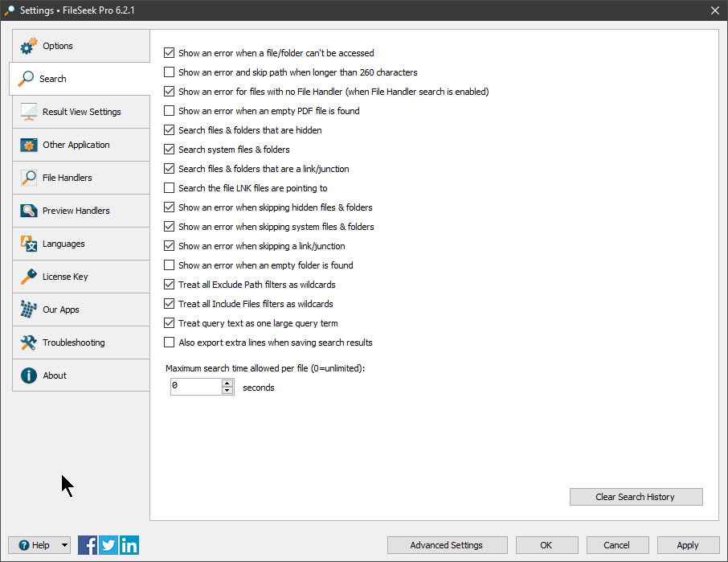Decrease maximum search time spinner down
Viewport: 728px width, 562px height.
(x=227, y=390)
